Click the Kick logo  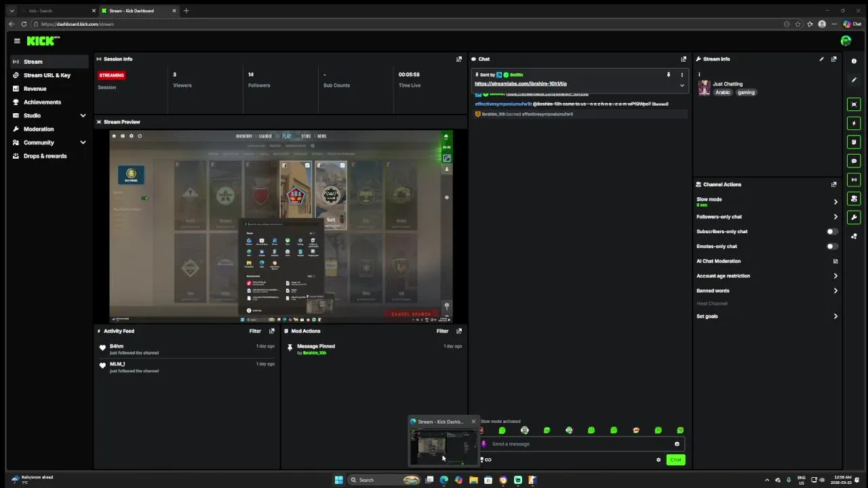[x=43, y=41]
